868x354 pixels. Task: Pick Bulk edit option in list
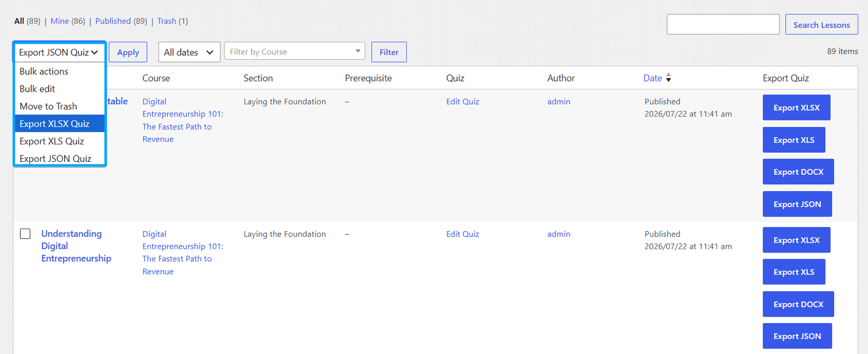(x=59, y=88)
